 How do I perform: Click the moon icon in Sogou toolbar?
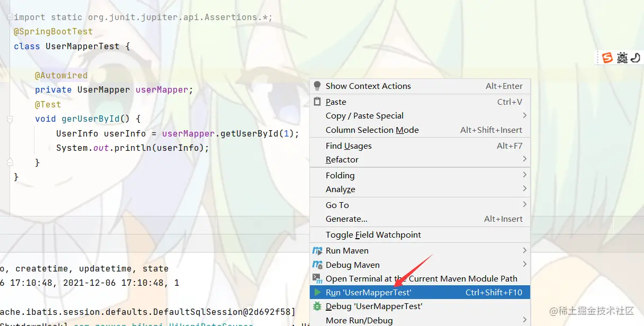pos(636,58)
